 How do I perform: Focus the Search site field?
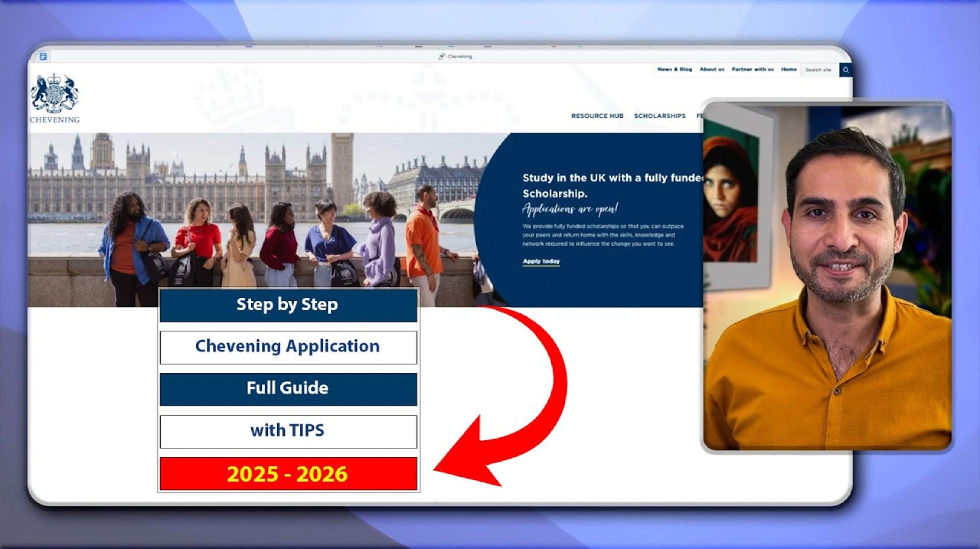coord(820,70)
